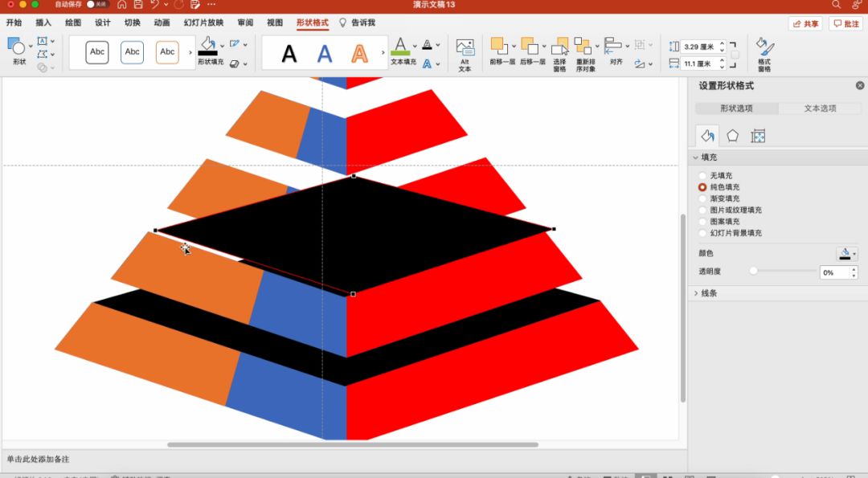Click the horizontal scrollbar below the slide
The height and width of the screenshot is (478, 868).
coord(353,445)
